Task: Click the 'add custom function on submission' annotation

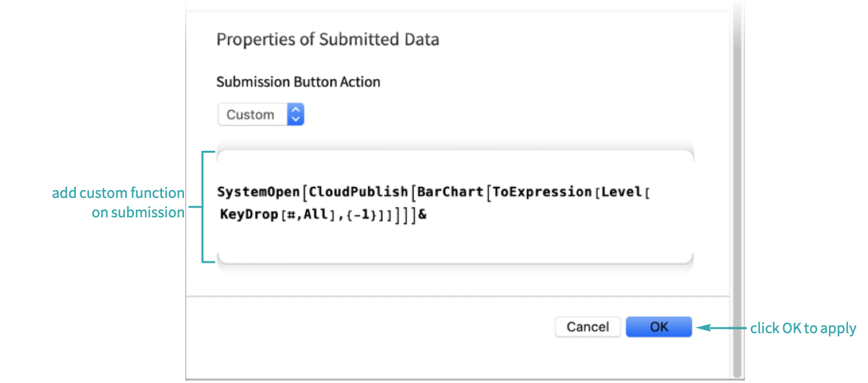Action: click(119, 202)
